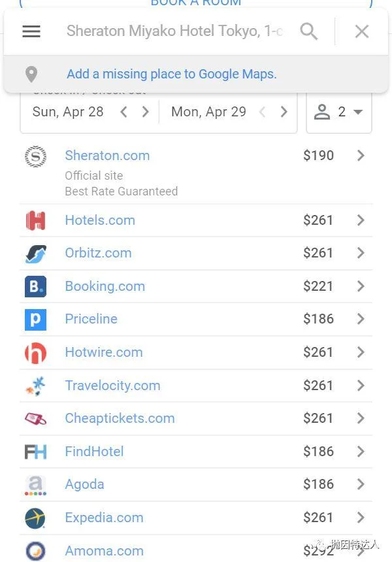Click the Hotels.com logo icon
Viewport: 392px width, 562px height.
35,221
